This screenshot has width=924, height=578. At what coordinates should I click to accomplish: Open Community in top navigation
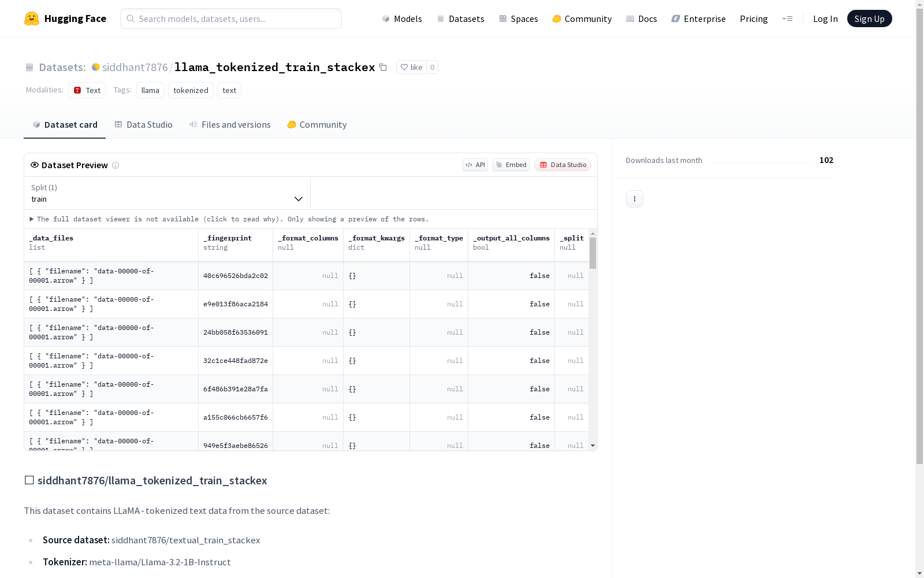(582, 18)
